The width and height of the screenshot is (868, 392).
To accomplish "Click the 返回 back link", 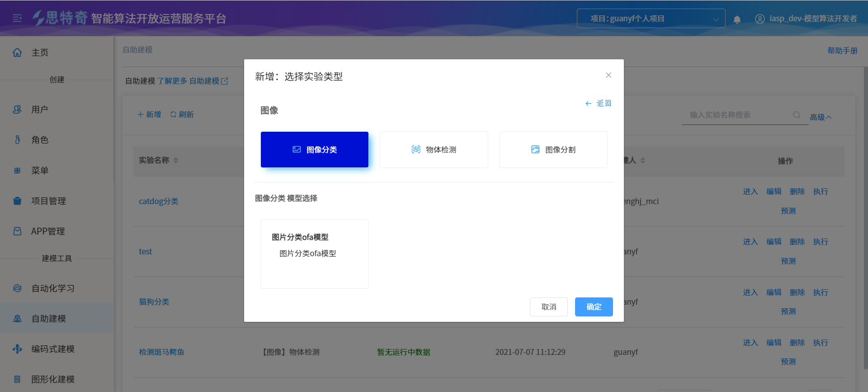I will point(598,104).
